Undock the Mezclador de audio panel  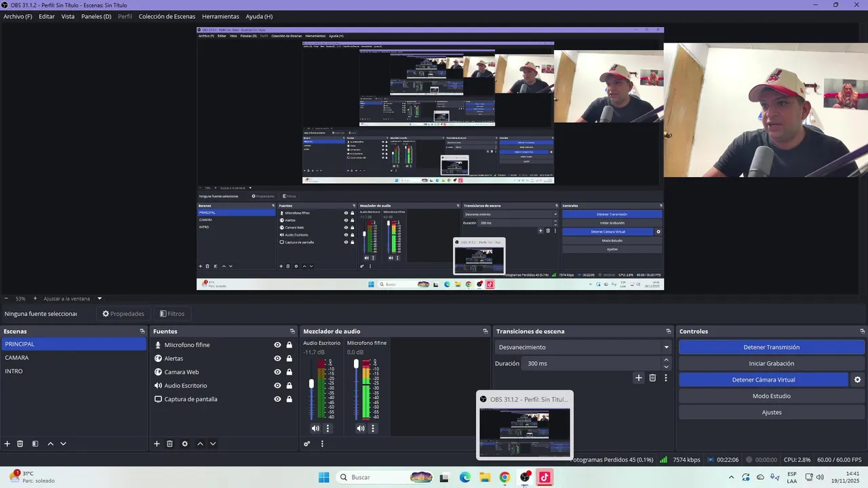point(486,331)
